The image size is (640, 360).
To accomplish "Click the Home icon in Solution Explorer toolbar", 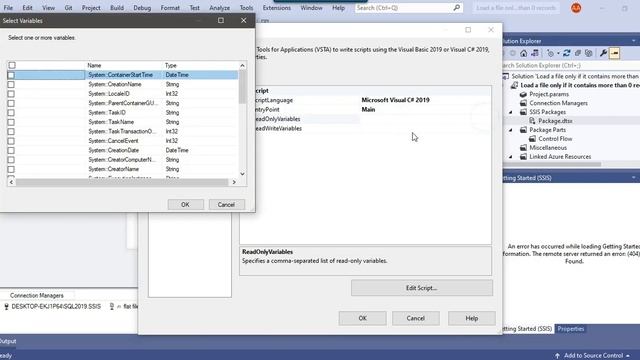I will point(524,53).
